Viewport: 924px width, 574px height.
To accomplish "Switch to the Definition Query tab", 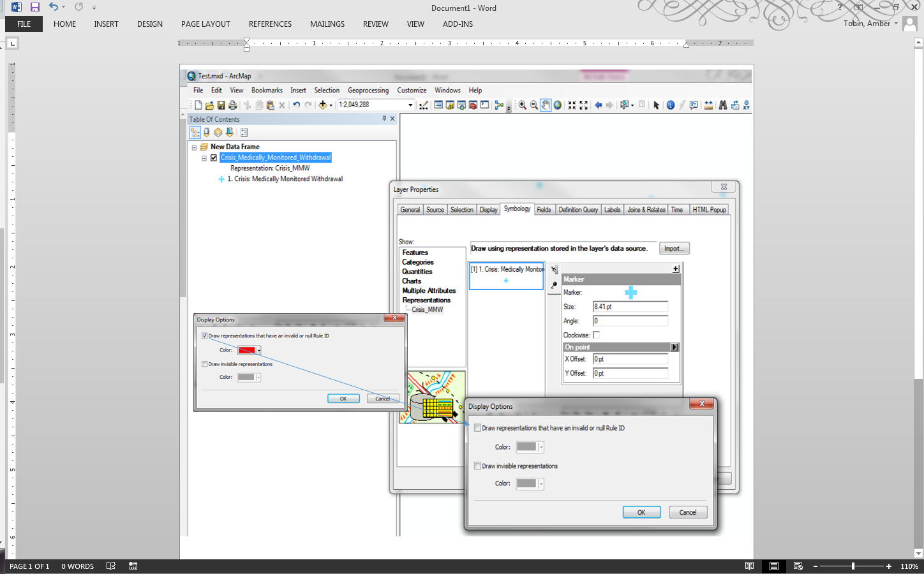I will (x=578, y=210).
